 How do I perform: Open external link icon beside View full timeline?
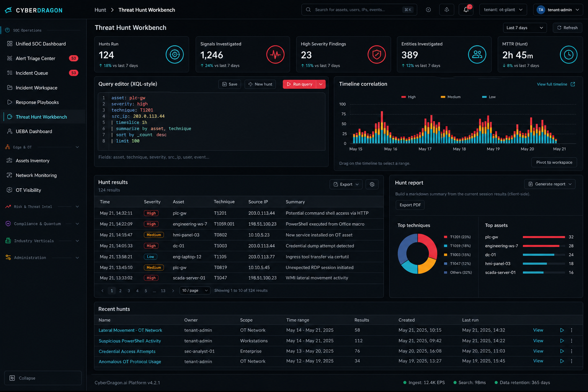(x=573, y=84)
